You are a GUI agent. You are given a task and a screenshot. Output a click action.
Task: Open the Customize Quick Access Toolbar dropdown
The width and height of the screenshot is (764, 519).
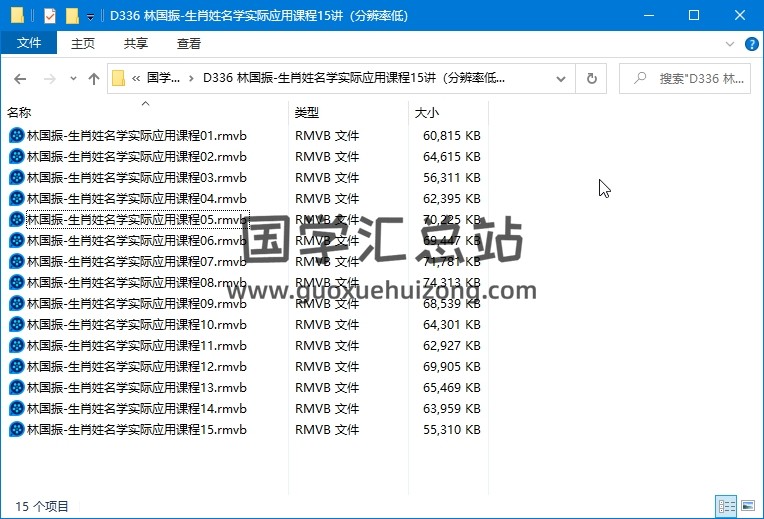pyautogui.click(x=90, y=17)
